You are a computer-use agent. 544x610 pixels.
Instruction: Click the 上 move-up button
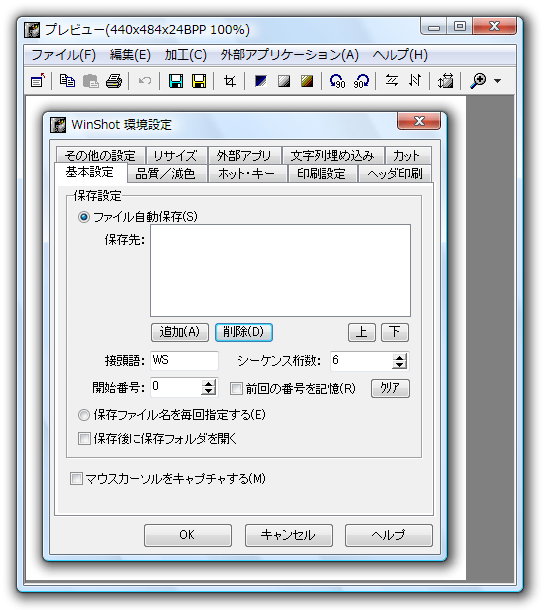tap(362, 332)
